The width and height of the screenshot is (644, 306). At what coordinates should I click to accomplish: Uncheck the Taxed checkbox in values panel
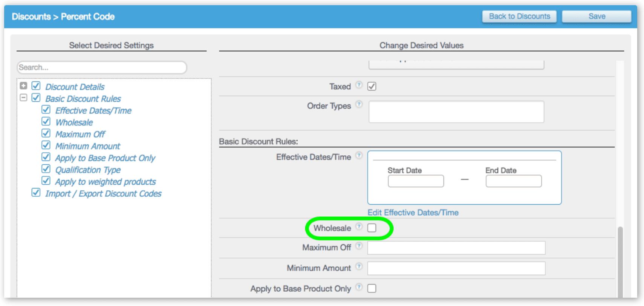(x=372, y=86)
